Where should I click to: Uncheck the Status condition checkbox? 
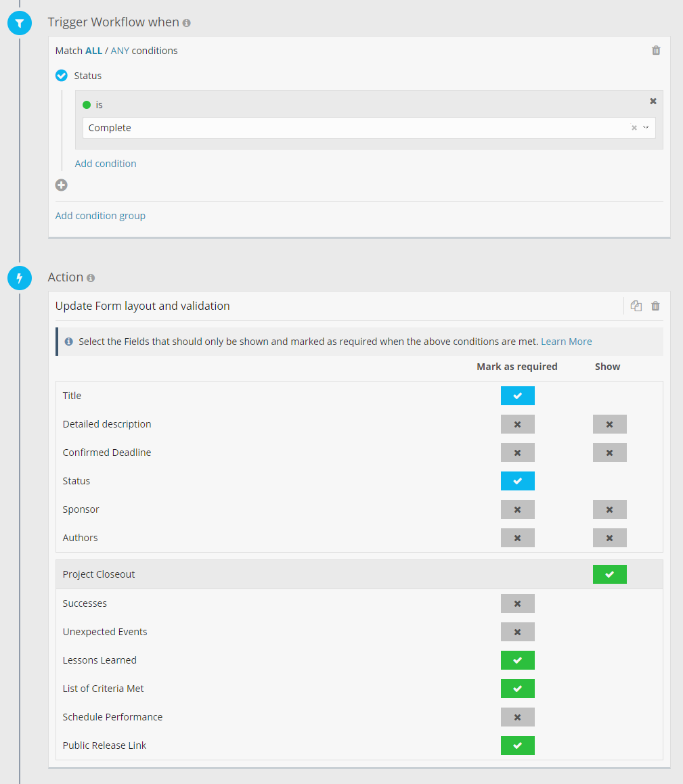(62, 76)
